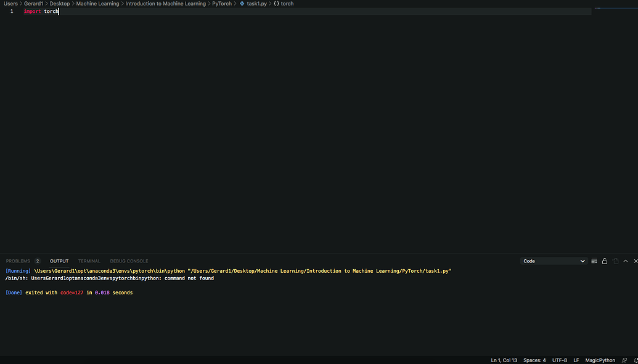Image resolution: width=638 pixels, height=364 pixels.
Task: Toggle the output scroll lock icon
Action: pyautogui.click(x=605, y=261)
